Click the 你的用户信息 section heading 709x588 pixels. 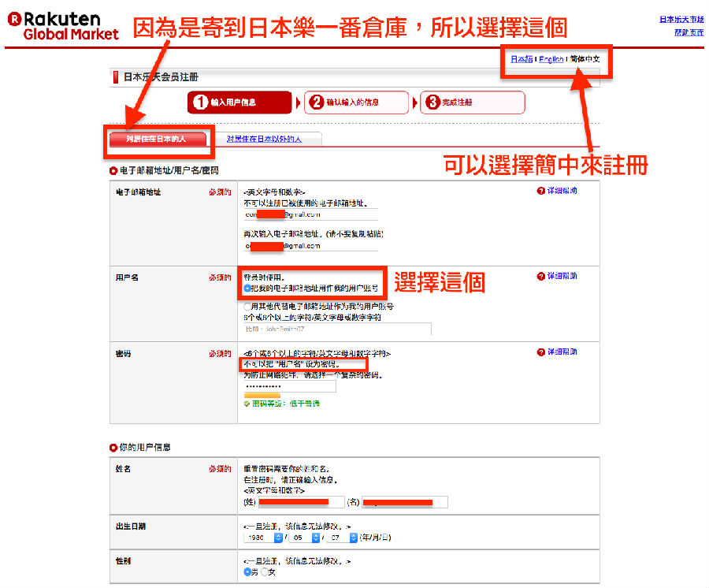pyautogui.click(x=145, y=448)
